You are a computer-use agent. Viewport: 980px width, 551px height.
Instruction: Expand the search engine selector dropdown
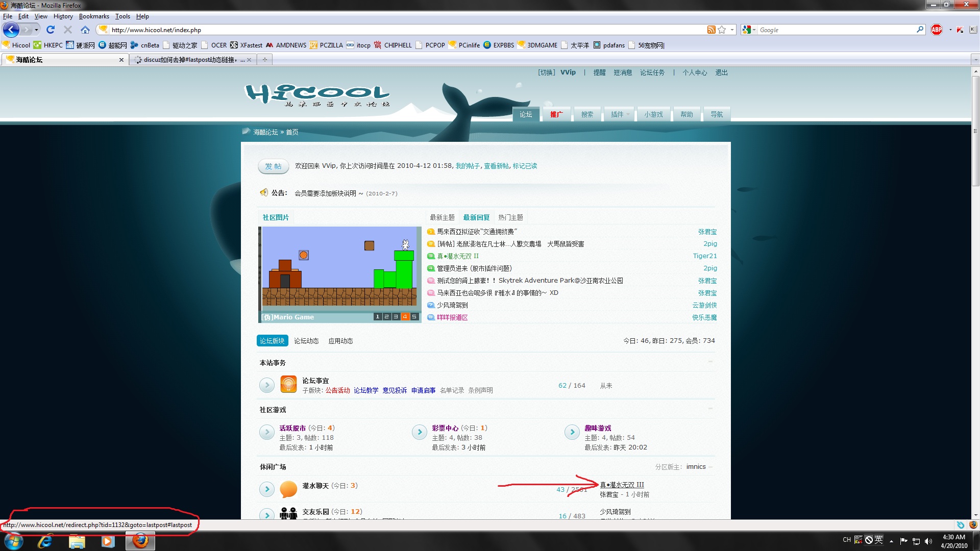(749, 30)
